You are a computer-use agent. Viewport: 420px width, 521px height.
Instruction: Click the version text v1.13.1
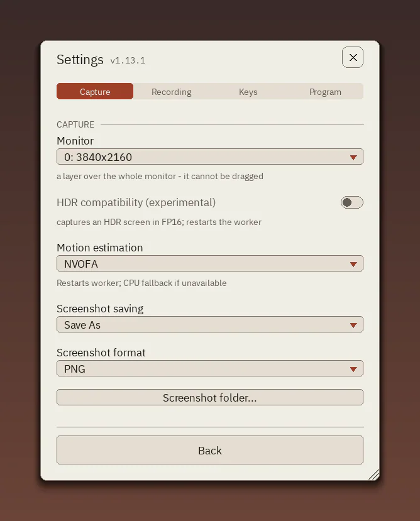128,60
